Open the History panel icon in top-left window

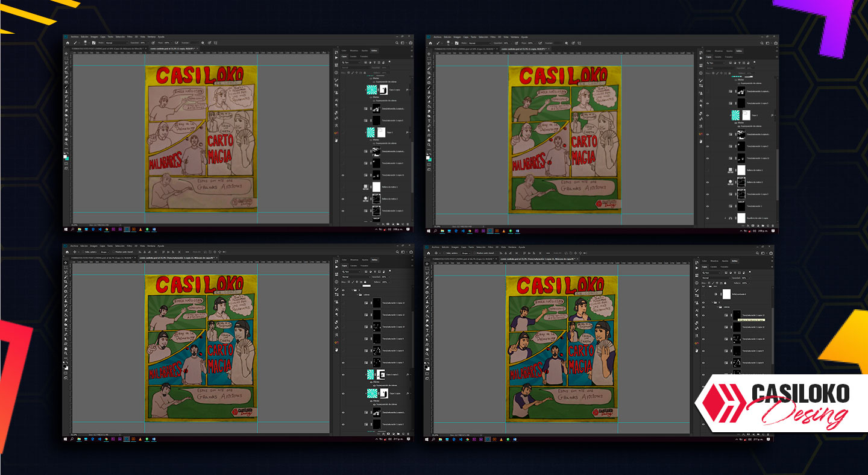click(336, 52)
